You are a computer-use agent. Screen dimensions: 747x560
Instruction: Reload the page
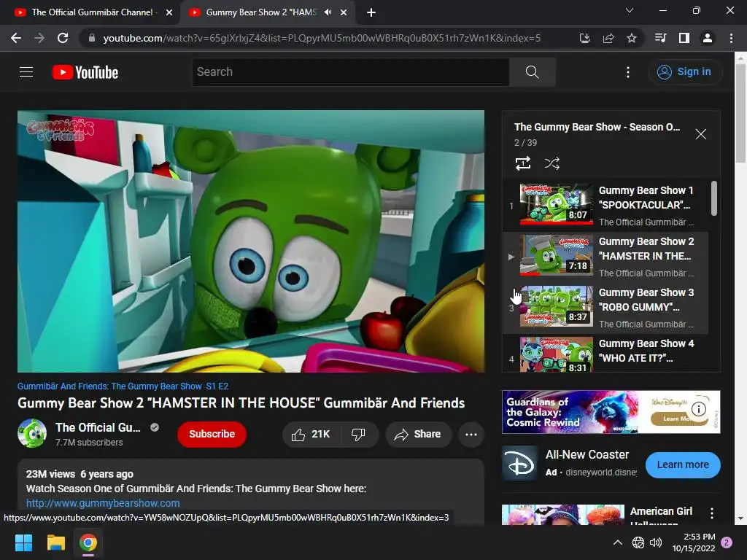coord(63,38)
